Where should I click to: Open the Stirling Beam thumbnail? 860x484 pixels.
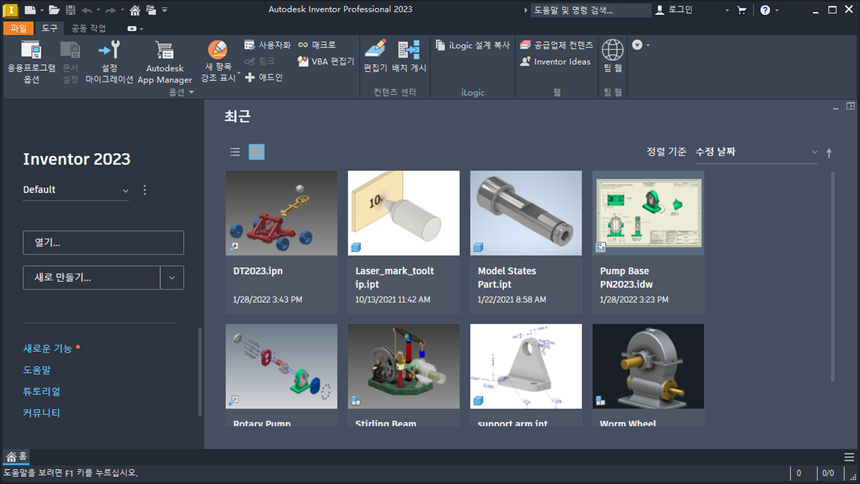404,366
